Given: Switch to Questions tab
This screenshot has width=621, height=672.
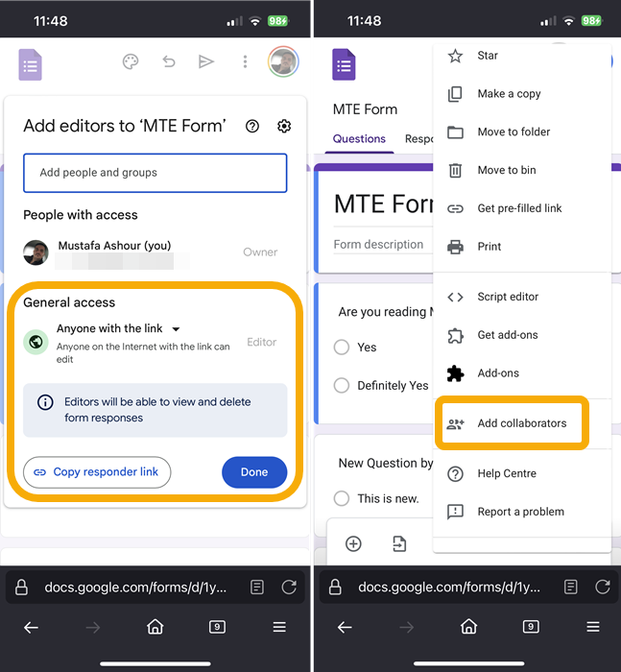Looking at the screenshot, I should 359,139.
